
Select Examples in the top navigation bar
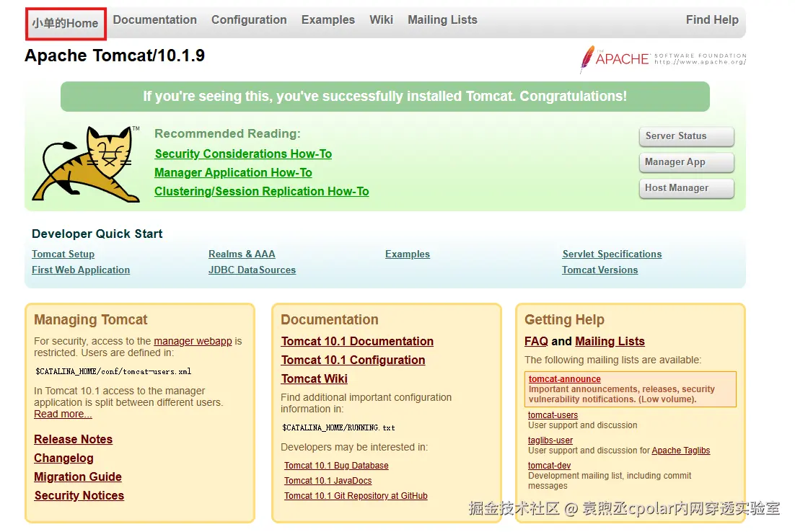(x=328, y=19)
